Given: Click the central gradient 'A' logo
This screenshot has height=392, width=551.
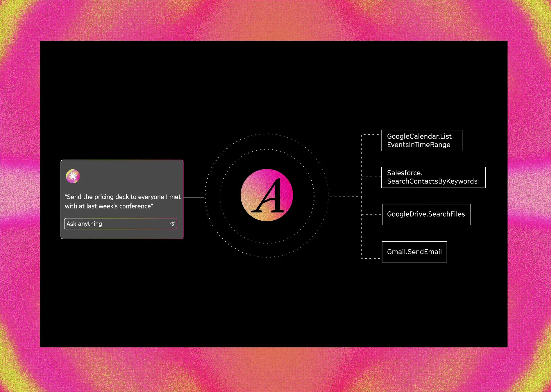Looking at the screenshot, I should [x=267, y=195].
